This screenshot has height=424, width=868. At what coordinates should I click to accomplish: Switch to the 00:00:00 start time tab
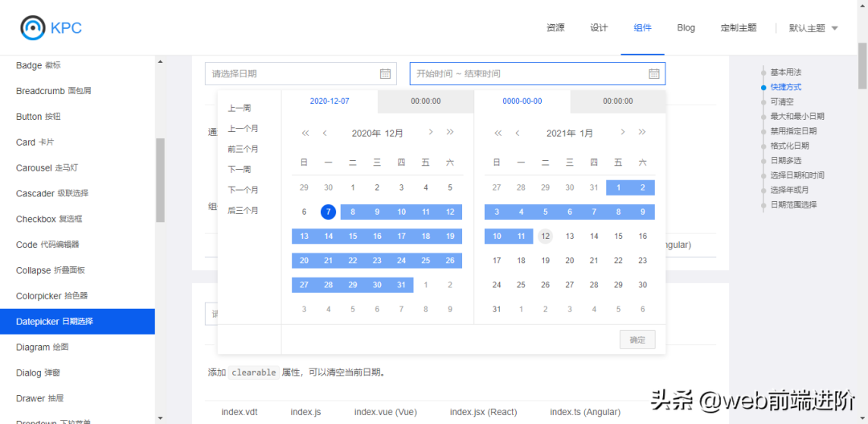tap(425, 101)
